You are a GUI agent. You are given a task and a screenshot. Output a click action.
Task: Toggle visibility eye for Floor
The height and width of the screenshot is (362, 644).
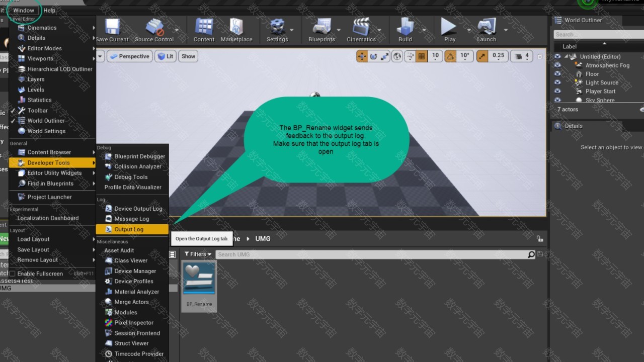pyautogui.click(x=557, y=74)
